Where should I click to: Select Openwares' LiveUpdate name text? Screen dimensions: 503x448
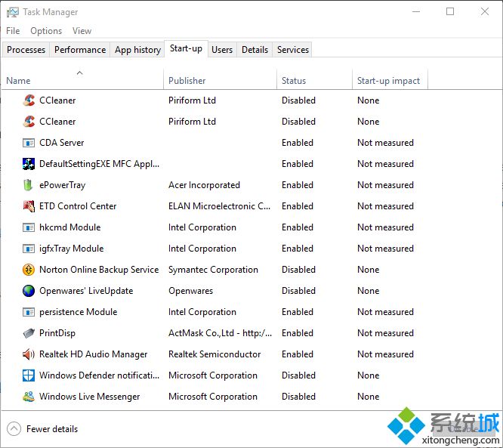click(x=86, y=291)
